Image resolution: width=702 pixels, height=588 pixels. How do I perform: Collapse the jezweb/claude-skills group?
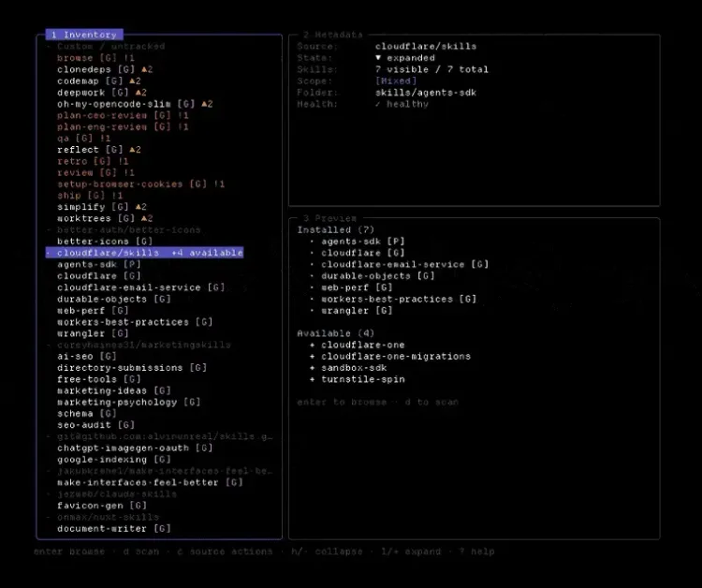pos(49,494)
